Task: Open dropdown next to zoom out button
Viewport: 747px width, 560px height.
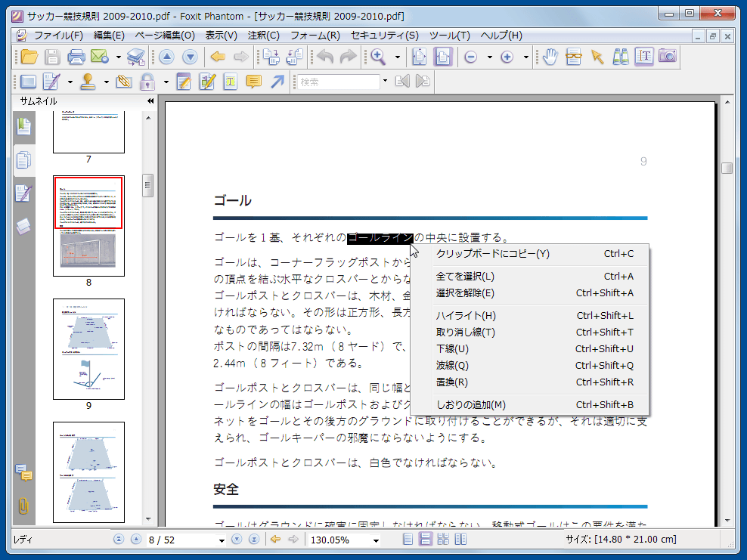Action: coord(489,57)
